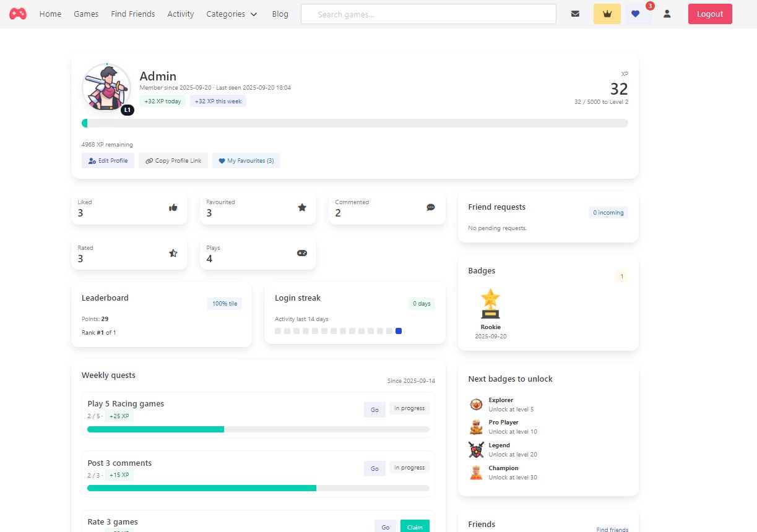Click Edit Profile button
Image resolution: width=757 pixels, height=532 pixels.
click(108, 161)
